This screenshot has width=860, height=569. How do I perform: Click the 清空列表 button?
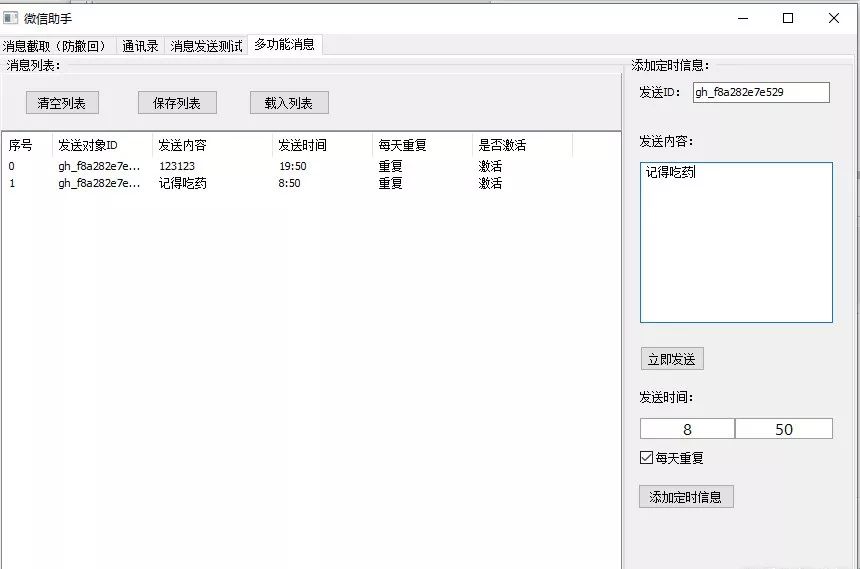62,103
